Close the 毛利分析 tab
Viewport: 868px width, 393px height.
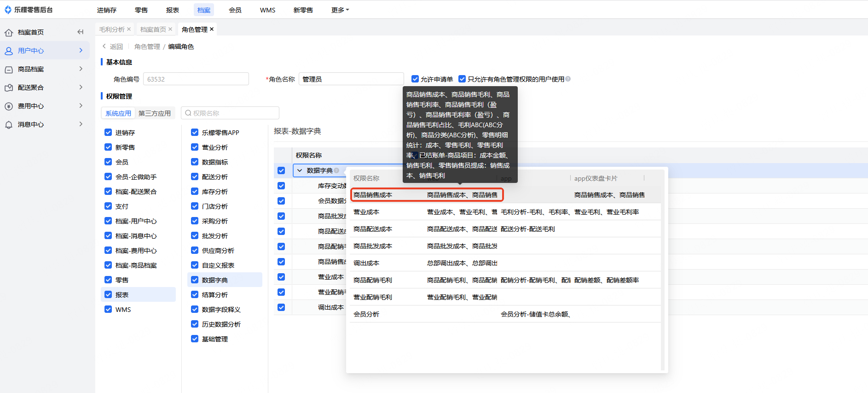(x=129, y=29)
